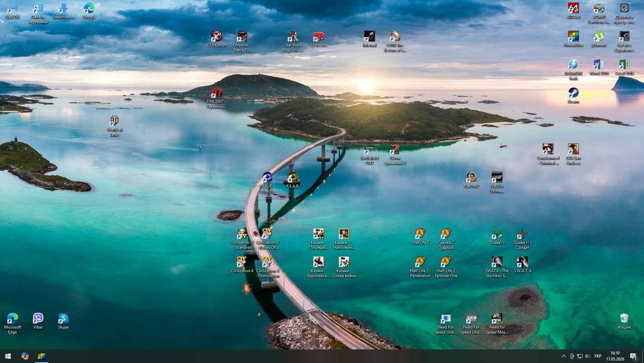Open the volume control in tray
This screenshot has width=644, height=363.
pyautogui.click(x=587, y=356)
